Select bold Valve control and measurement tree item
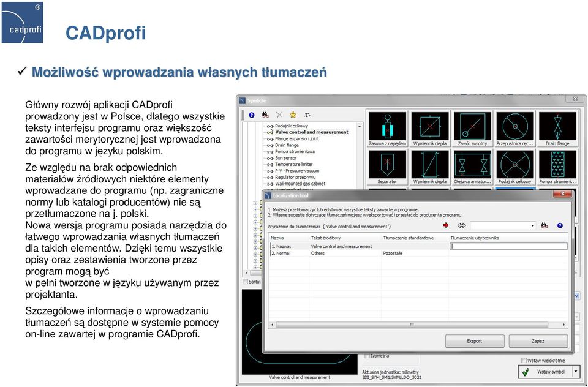Image resolution: width=588 pixels, height=387 pixels. tap(312, 132)
